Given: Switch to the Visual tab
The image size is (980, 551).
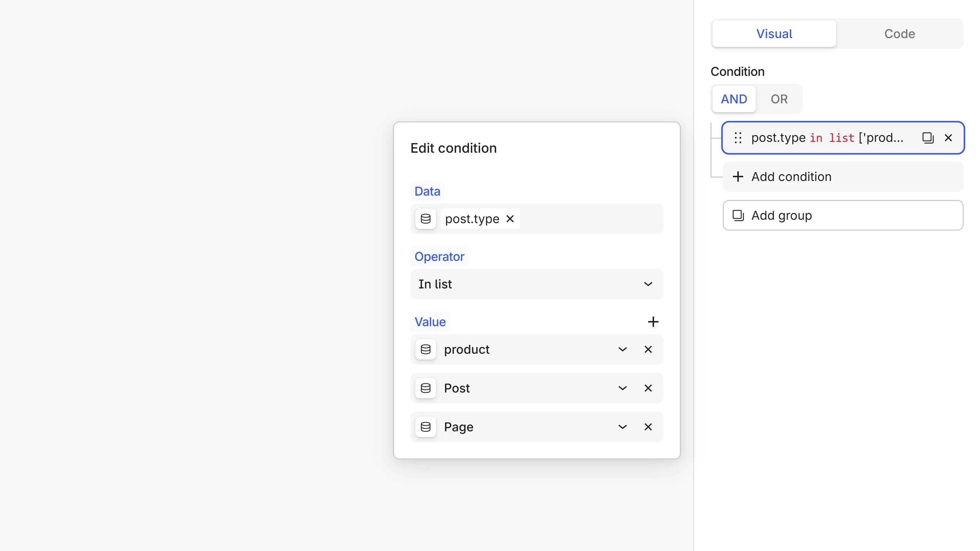Looking at the screenshot, I should [774, 34].
